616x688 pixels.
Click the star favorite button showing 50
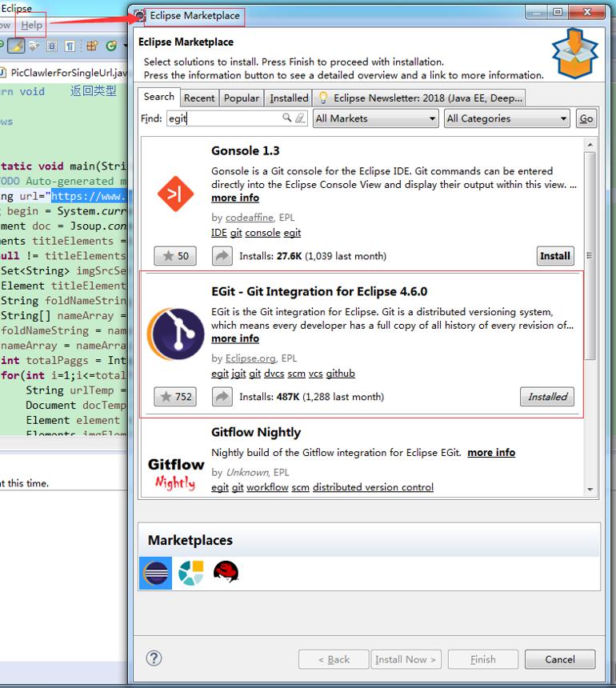[175, 256]
